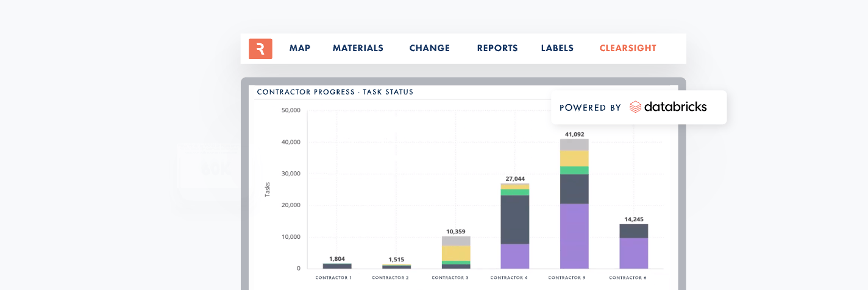Switch to the MATERIALS tab

pos(358,49)
